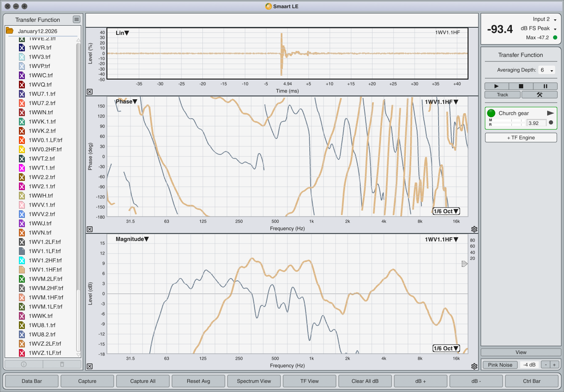This screenshot has width=564, height=392.
Task: Toggle Pink Noise generator
Action: (500, 365)
